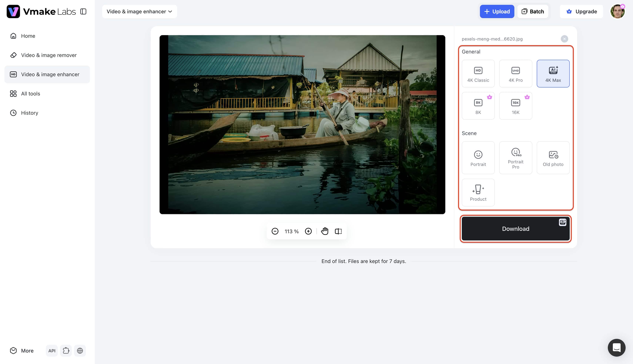Open the More menu in the sidebar

(22, 350)
